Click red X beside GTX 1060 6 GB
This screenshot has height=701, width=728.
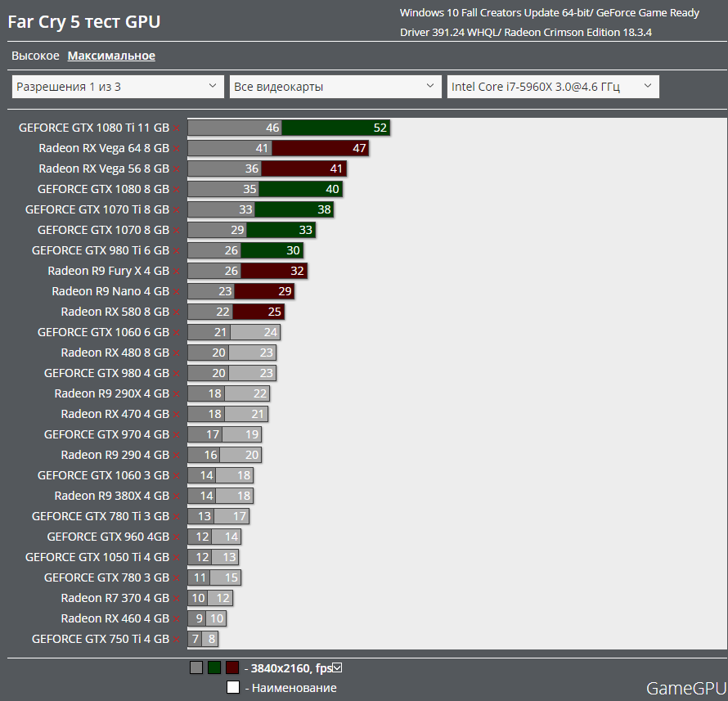tap(177, 332)
